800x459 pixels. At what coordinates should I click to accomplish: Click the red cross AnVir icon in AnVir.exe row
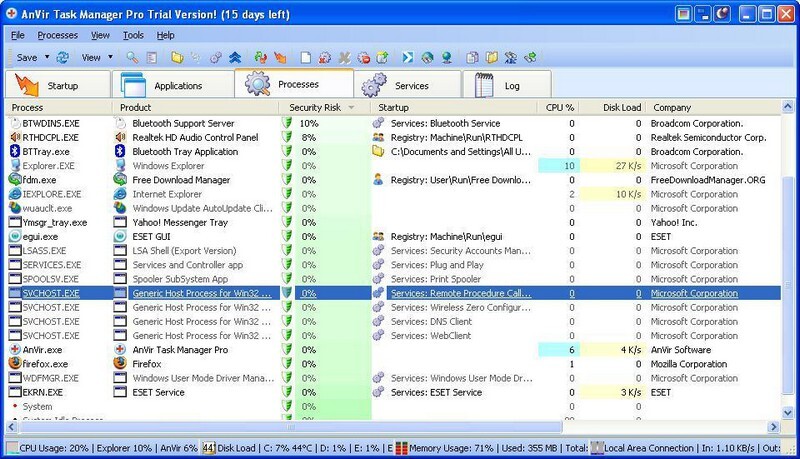pos(15,350)
